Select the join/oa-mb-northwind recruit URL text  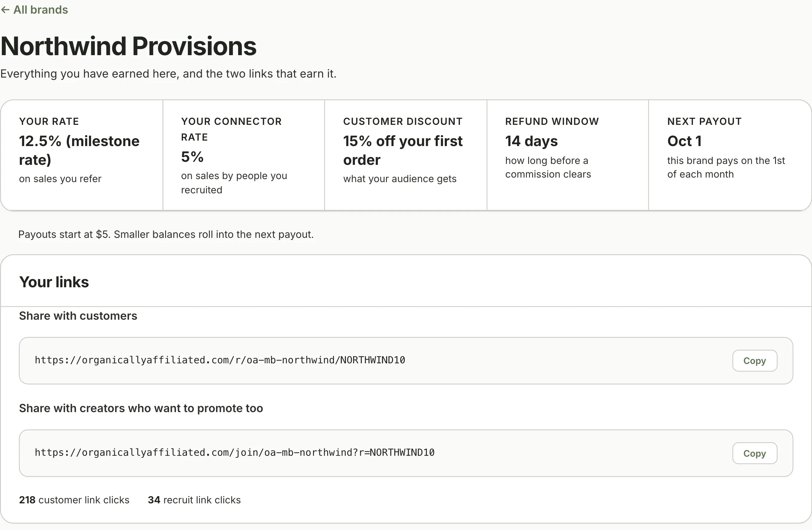[235, 452]
